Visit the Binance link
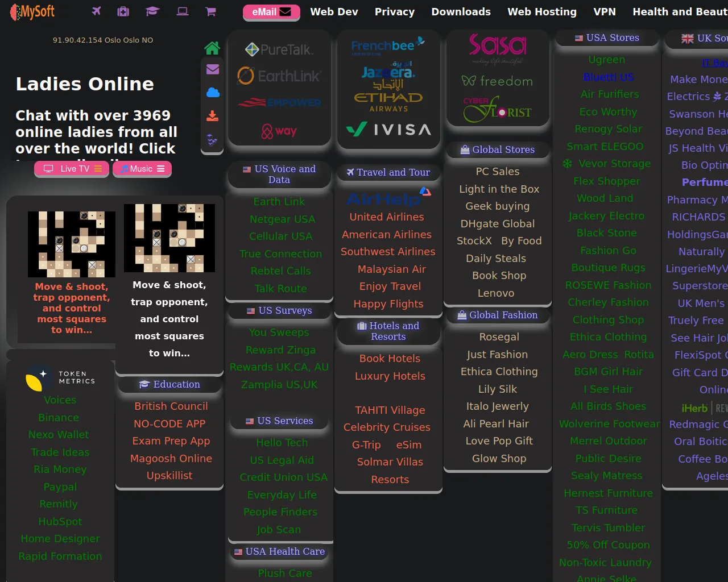The width and height of the screenshot is (728, 582). point(59,418)
